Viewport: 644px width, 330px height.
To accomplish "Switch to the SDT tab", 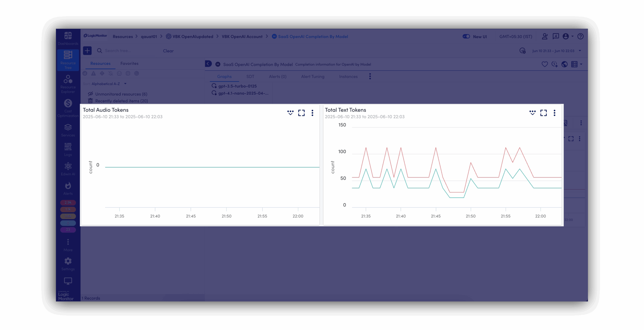I will click(x=250, y=77).
